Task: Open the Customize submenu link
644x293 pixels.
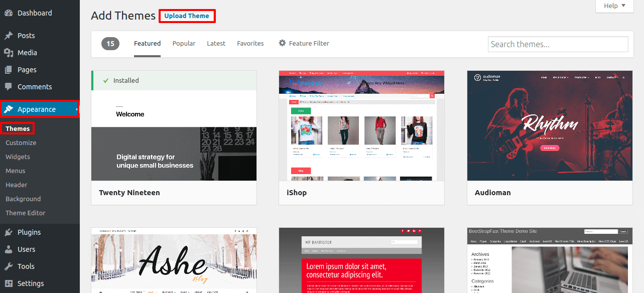Action: (x=21, y=143)
